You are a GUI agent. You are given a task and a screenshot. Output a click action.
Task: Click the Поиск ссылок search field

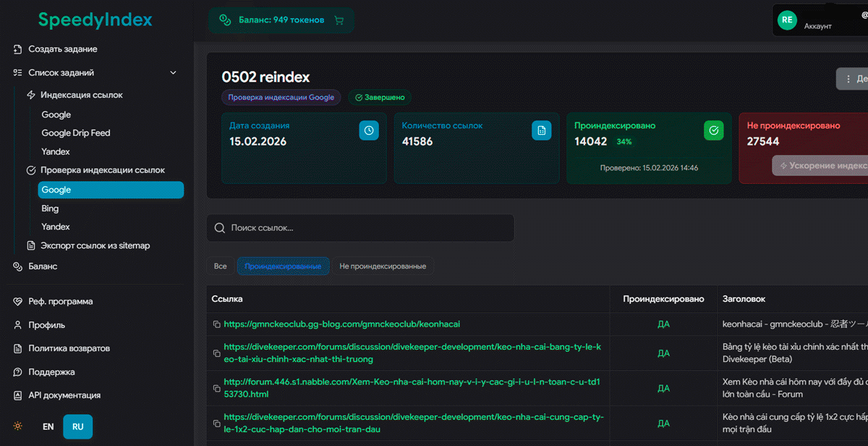pyautogui.click(x=360, y=228)
